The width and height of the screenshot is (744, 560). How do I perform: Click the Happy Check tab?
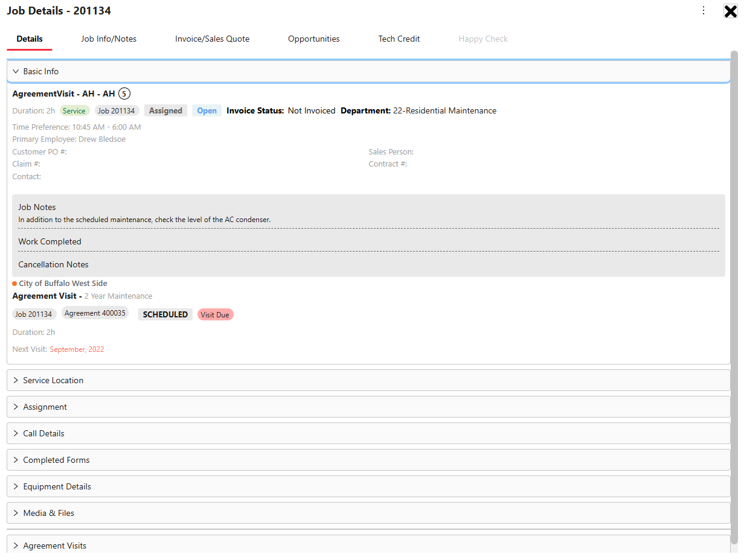tap(483, 39)
